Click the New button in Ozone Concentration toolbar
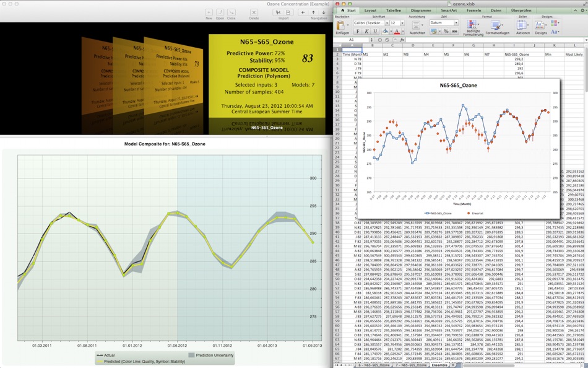588x368 pixels. click(209, 12)
